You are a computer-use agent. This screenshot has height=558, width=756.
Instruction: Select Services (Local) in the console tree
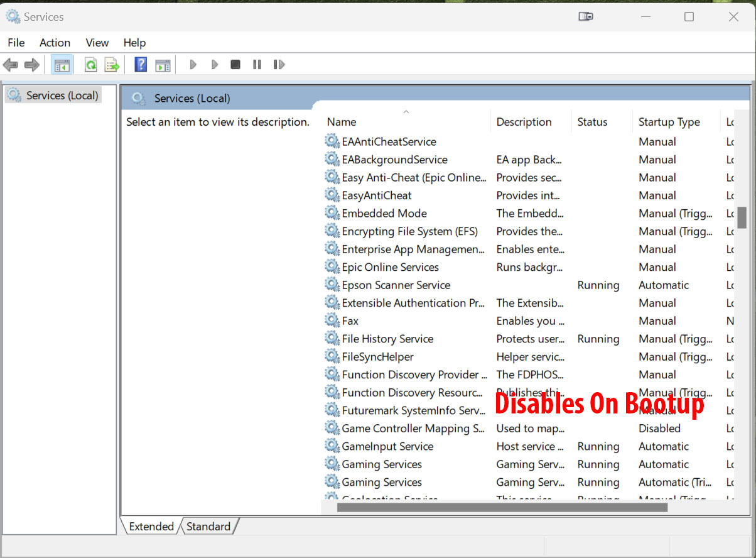pos(62,96)
